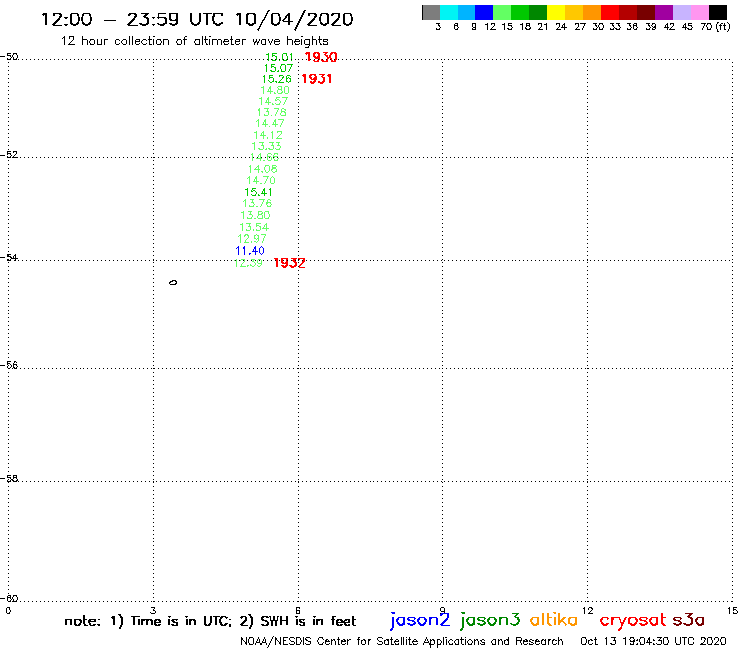Click the title date 10/04/2020
The width and height of the screenshot is (740, 650).
point(294,19)
